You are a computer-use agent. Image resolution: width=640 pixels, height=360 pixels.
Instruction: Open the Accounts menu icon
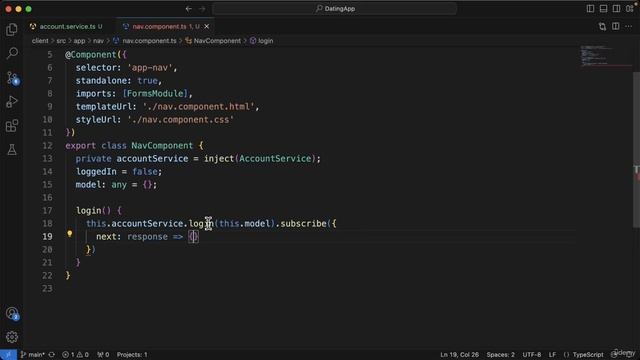tap(12, 313)
